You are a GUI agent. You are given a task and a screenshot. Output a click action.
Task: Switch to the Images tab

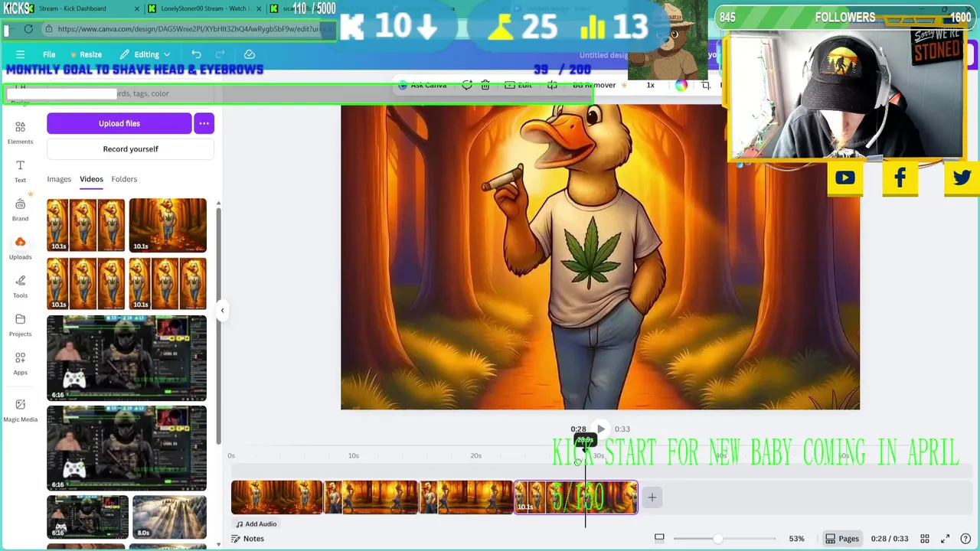59,179
